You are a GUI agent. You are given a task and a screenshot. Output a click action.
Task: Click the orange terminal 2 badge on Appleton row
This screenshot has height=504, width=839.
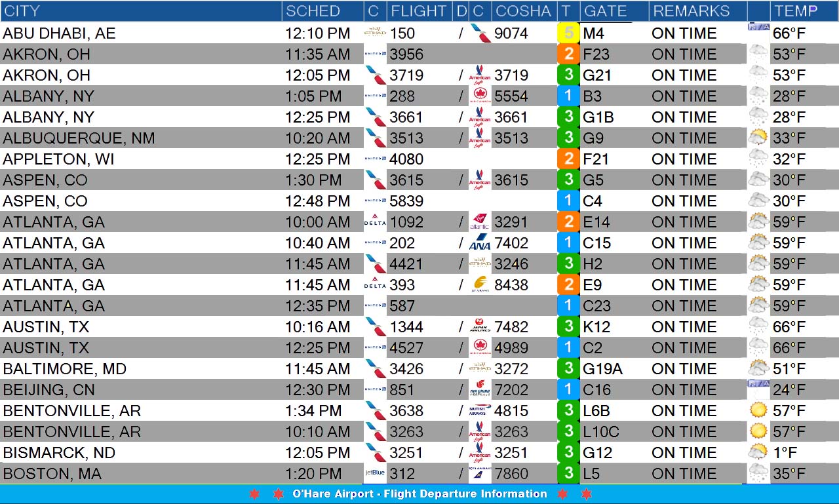[568, 159]
